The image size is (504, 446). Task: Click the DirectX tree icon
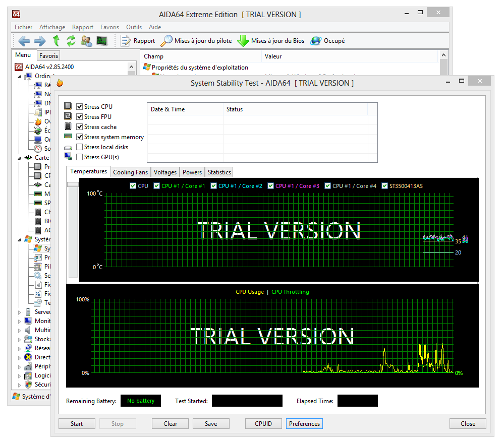(28, 357)
